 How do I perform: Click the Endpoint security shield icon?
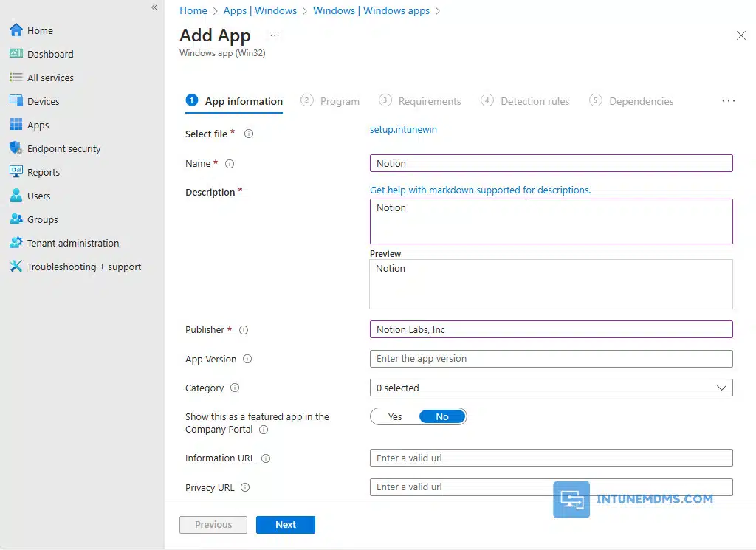(x=16, y=148)
